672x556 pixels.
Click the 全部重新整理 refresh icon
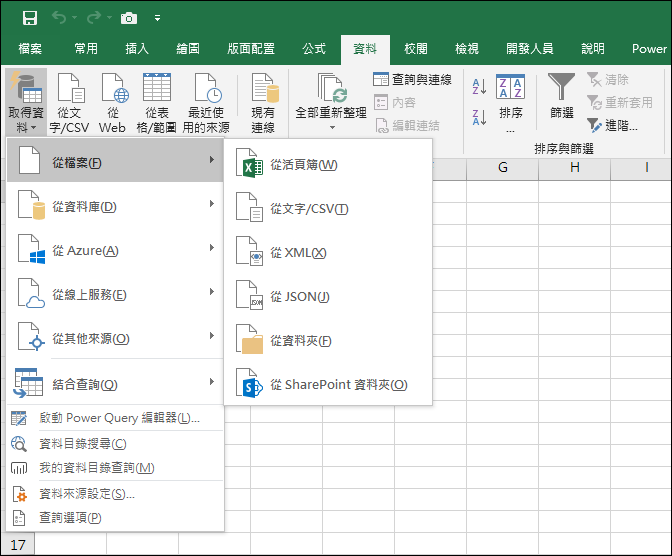coord(331,88)
